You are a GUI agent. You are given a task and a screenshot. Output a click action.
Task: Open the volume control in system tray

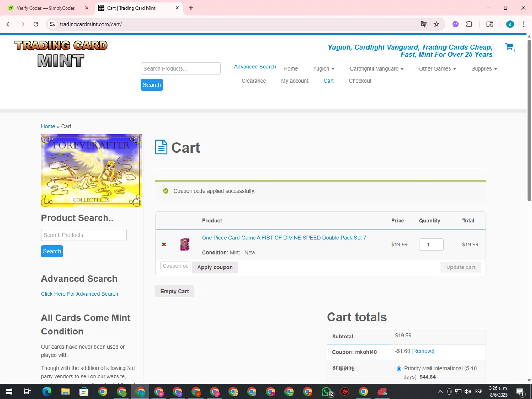(467, 392)
